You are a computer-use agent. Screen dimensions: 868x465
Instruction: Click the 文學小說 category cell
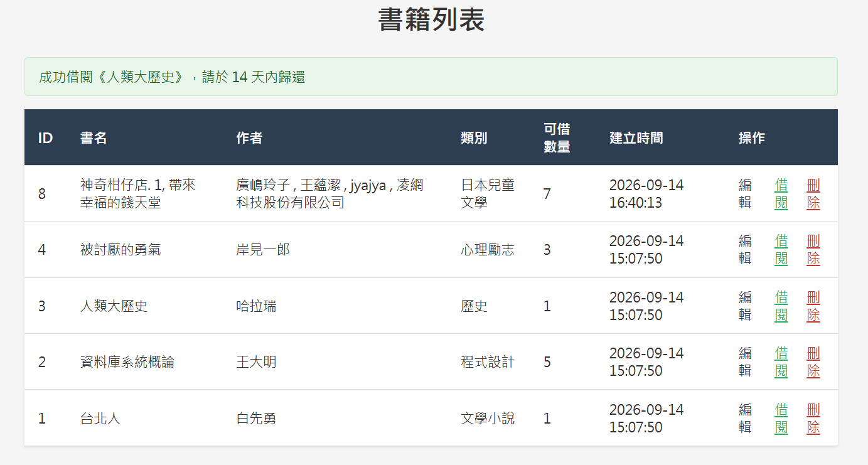pos(488,419)
